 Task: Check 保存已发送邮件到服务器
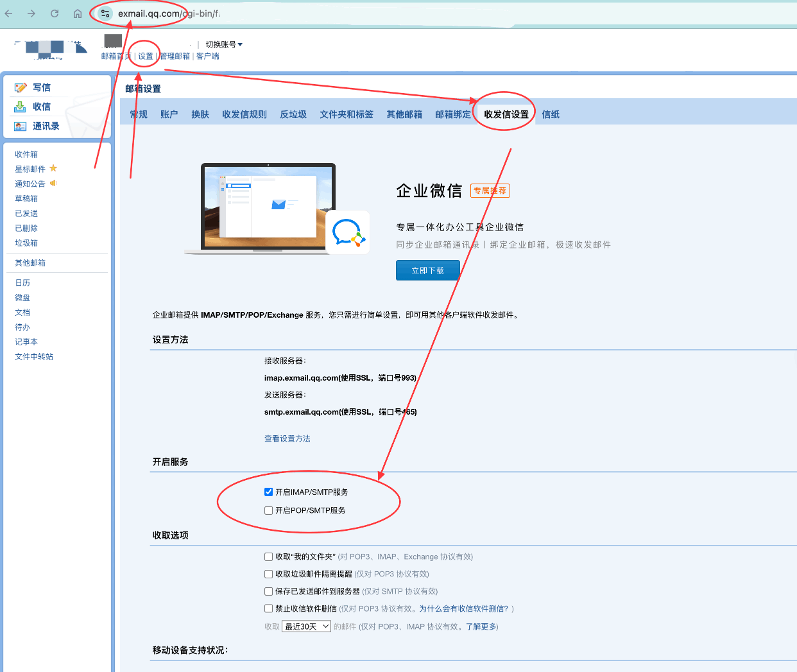click(x=268, y=591)
